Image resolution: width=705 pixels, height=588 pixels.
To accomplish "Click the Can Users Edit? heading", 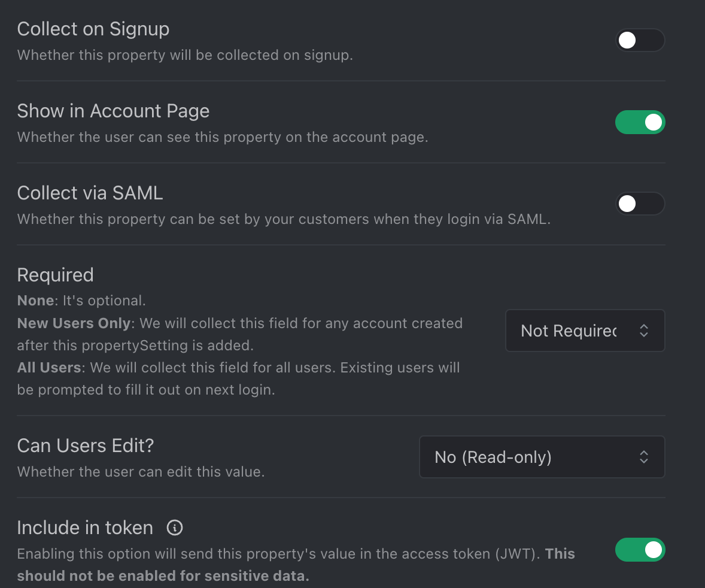I will (x=86, y=446).
